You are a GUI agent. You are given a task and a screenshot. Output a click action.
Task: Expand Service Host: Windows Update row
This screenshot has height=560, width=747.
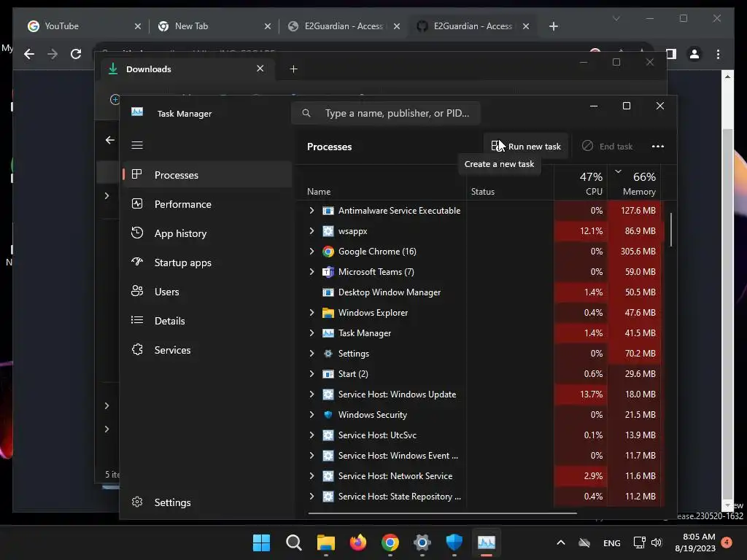311,394
